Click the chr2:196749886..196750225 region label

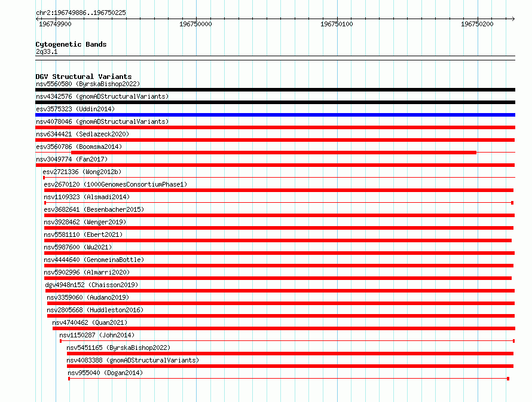[x=81, y=13]
